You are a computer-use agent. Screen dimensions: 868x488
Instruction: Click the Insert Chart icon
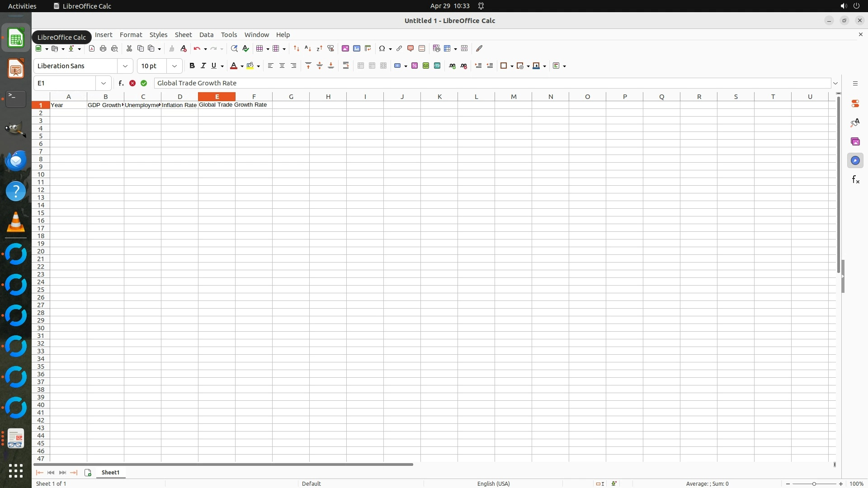[x=357, y=49]
